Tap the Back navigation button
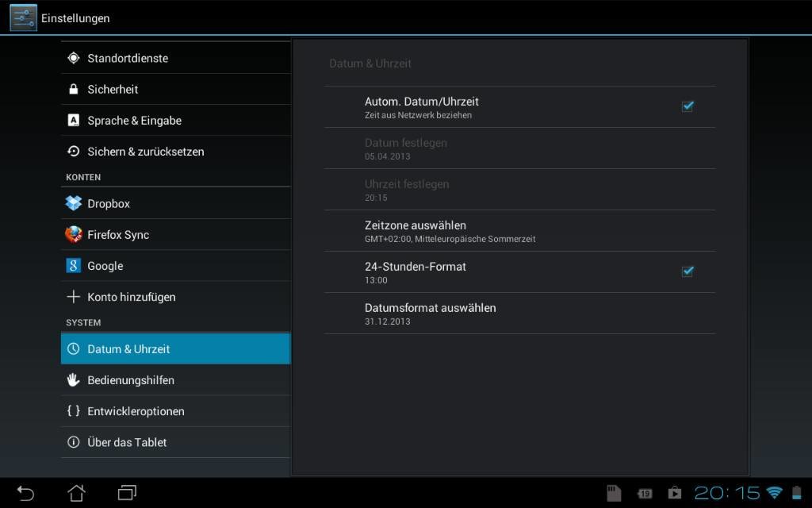The image size is (812, 508). (x=25, y=493)
